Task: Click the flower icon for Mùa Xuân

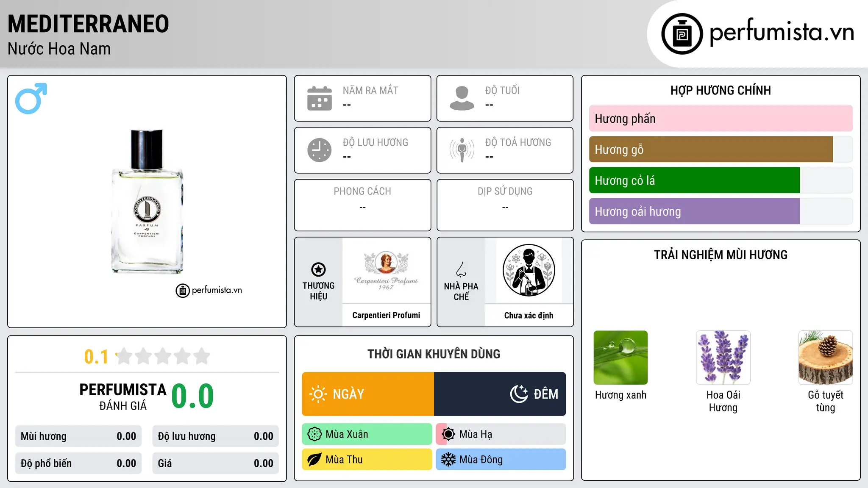Action: click(314, 434)
